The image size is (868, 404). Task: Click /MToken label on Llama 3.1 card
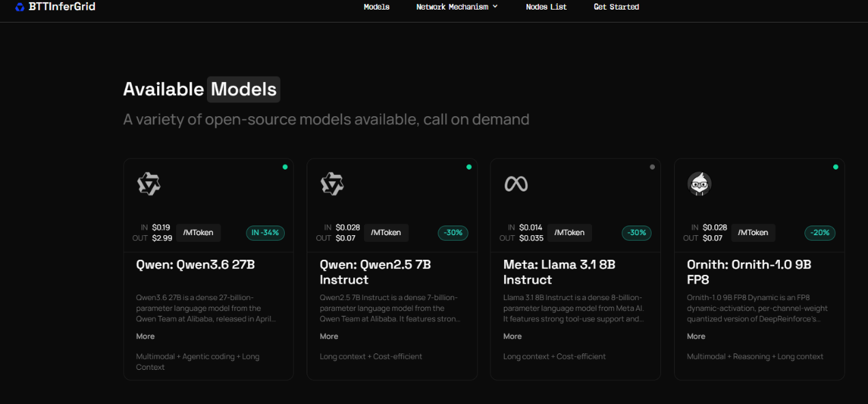point(570,232)
